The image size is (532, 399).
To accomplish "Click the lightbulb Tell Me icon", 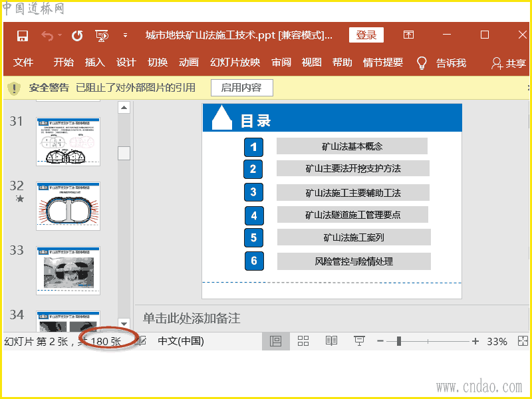I will [422, 63].
